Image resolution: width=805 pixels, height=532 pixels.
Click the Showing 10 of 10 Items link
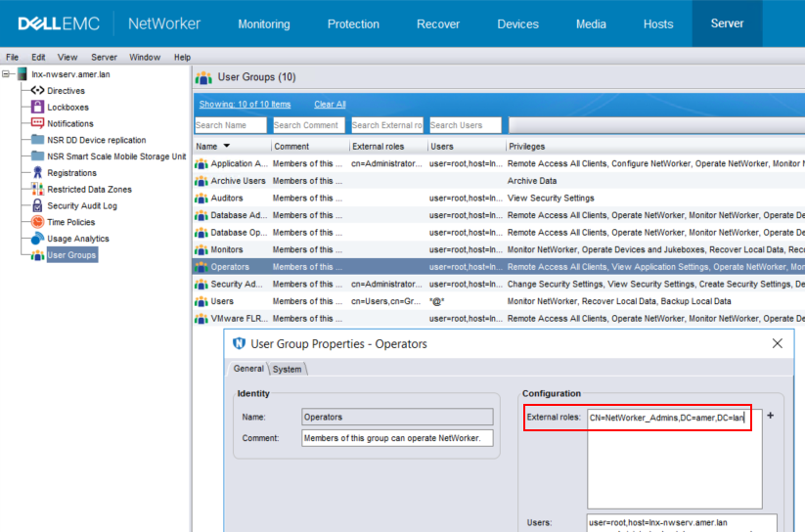tap(245, 105)
